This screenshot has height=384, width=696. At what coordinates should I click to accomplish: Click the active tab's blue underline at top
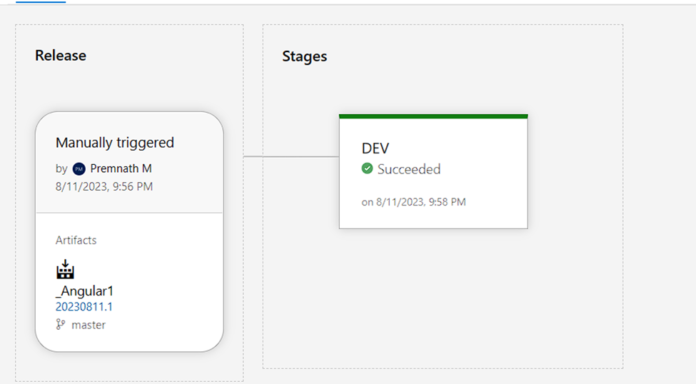click(x=41, y=2)
